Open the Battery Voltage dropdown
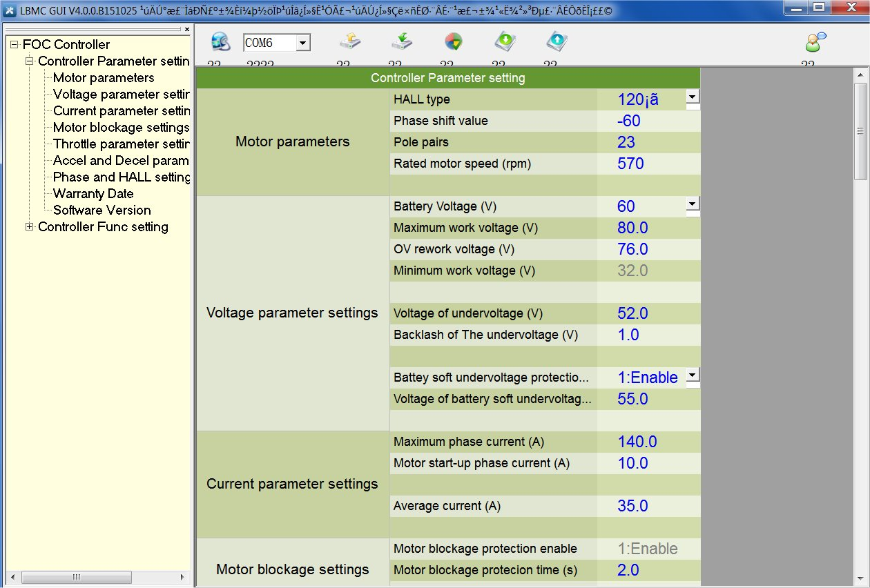The height and width of the screenshot is (588, 870). tap(693, 204)
